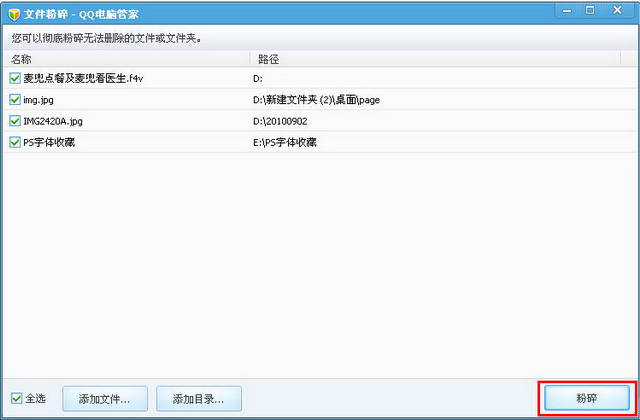The width and height of the screenshot is (640, 420).
Task: Sort by the 路径 column header
Action: tap(435, 59)
